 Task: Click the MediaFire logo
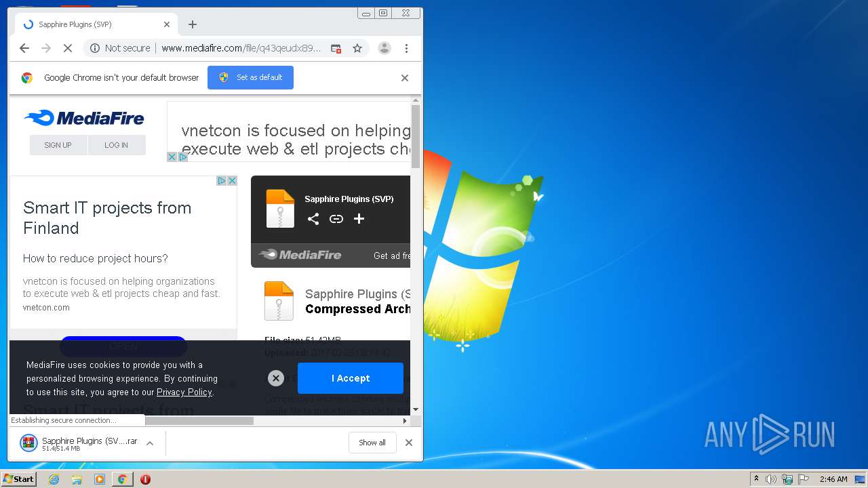click(84, 119)
